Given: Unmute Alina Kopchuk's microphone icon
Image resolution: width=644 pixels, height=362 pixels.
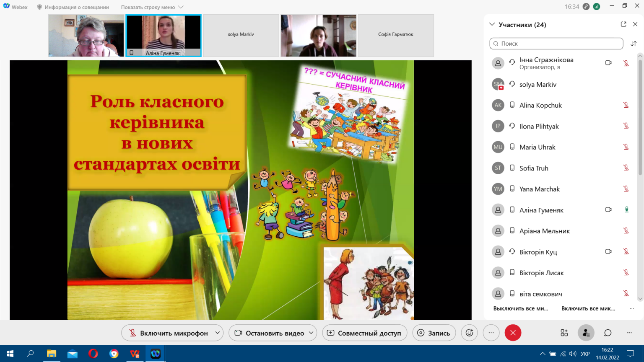Looking at the screenshot, I should coord(626,105).
